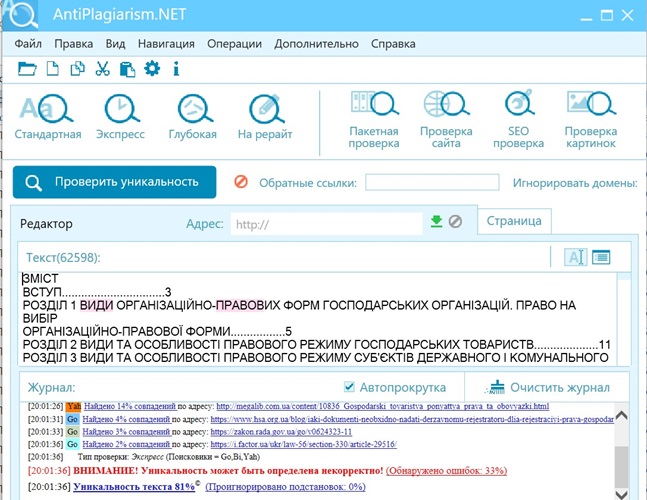
Task: Click the ВСТУП line in text
Action: point(97,292)
